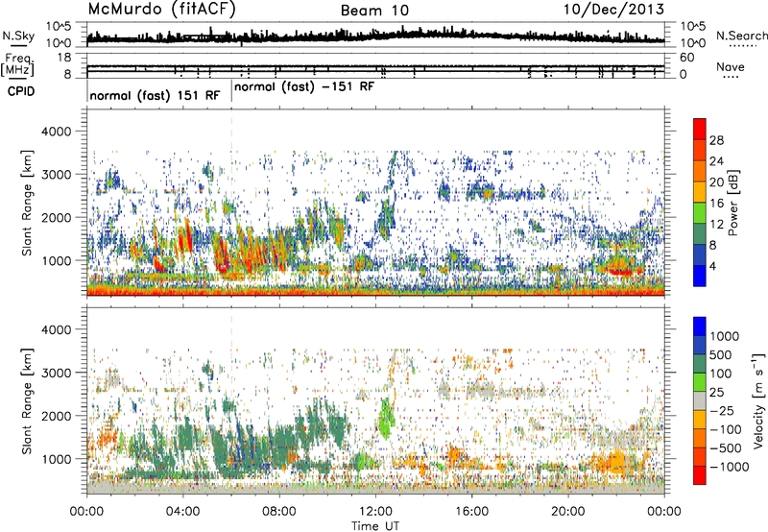Click the '18' frequency axis value
The image size is (768, 532).
point(64,58)
